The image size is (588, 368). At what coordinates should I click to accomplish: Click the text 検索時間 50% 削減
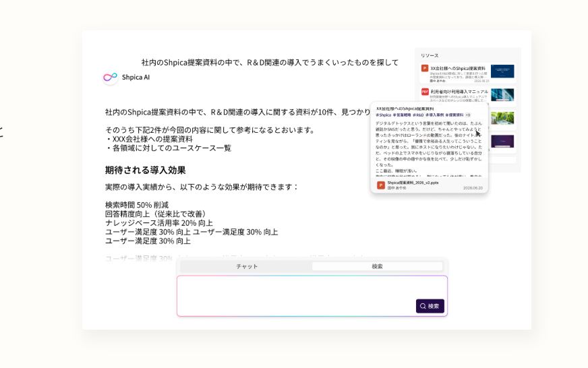tap(137, 205)
